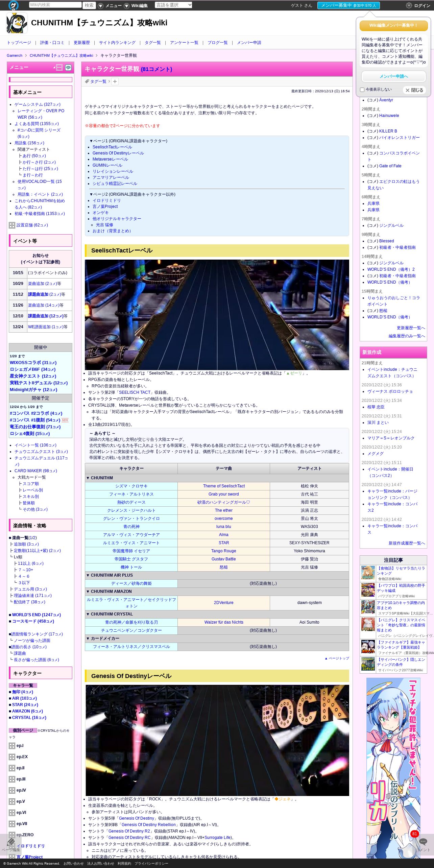Open the メンバー申請 nav item
The width and height of the screenshot is (434, 868).
click(x=249, y=43)
